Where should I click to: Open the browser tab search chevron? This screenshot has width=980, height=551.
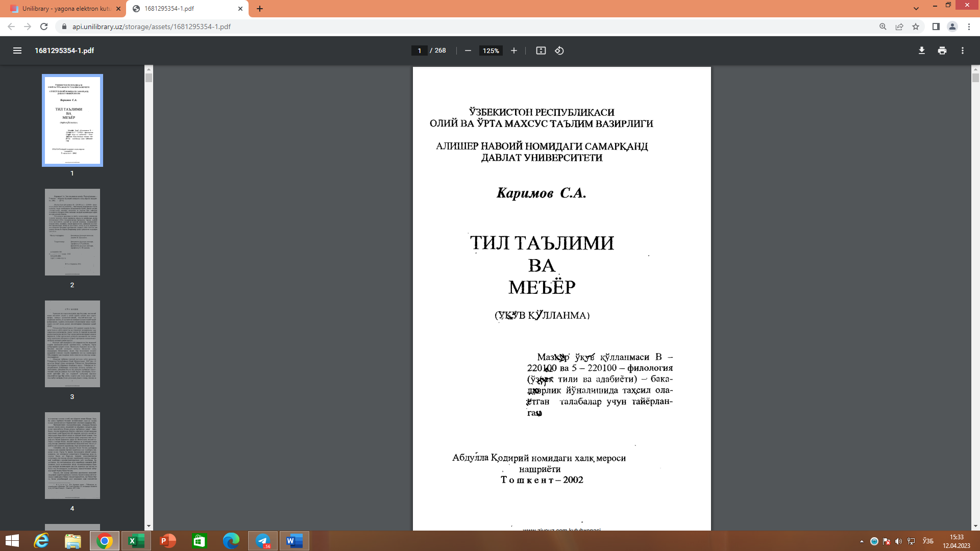pyautogui.click(x=915, y=9)
